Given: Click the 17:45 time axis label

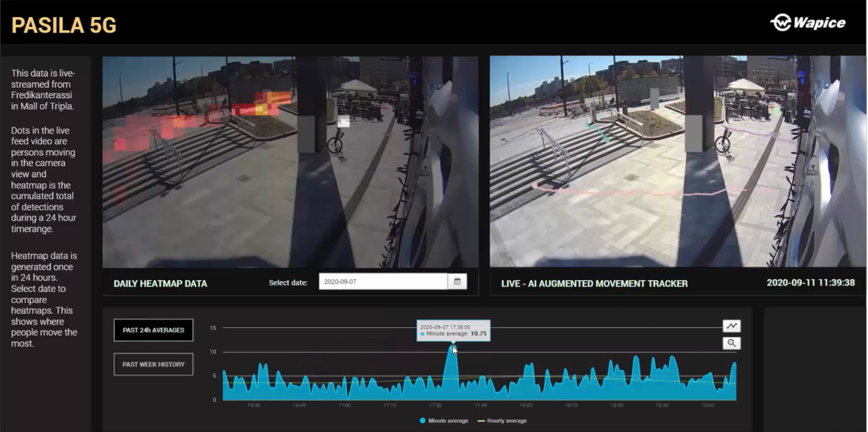Looking at the screenshot, I should click(480, 405).
